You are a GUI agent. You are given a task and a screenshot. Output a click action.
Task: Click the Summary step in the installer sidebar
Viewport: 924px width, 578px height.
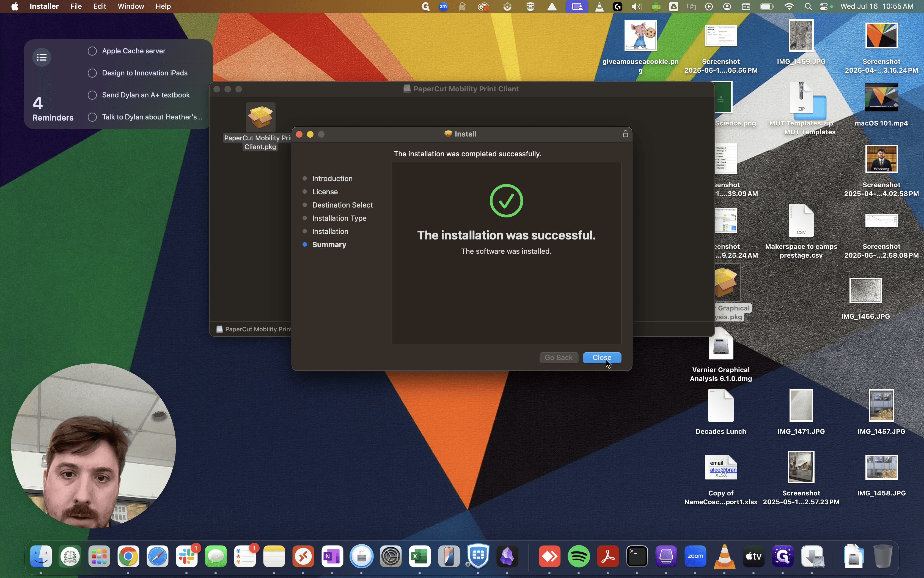329,245
